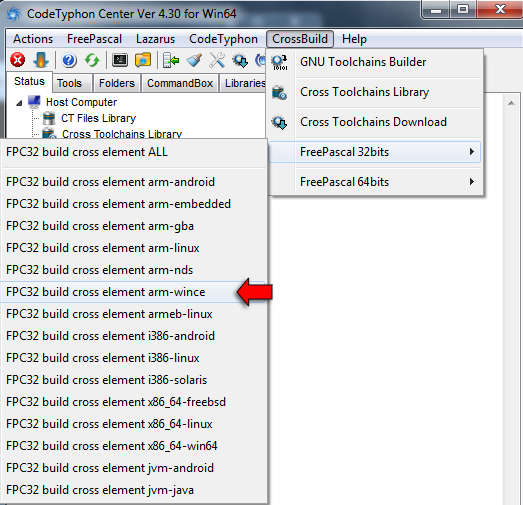Choose FPC32 build cross element i386-solaris
The image size is (523, 505).
pyautogui.click(x=133, y=380)
